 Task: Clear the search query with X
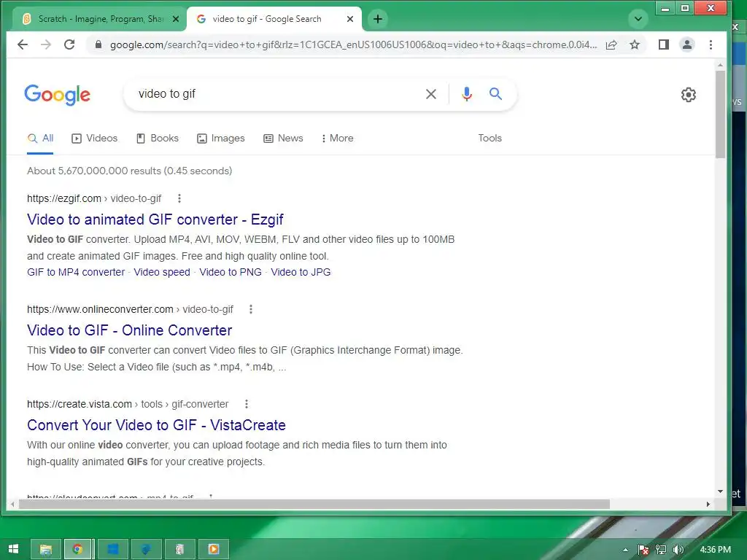[x=430, y=94]
